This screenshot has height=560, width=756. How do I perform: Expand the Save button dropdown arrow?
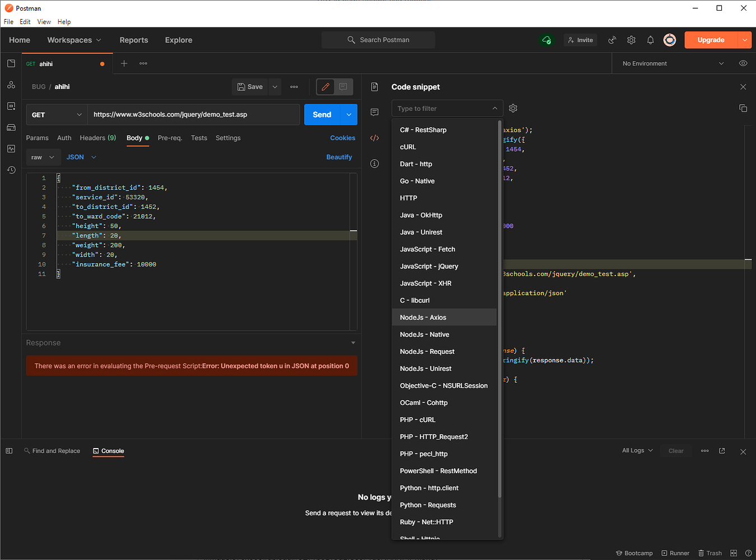click(x=274, y=87)
